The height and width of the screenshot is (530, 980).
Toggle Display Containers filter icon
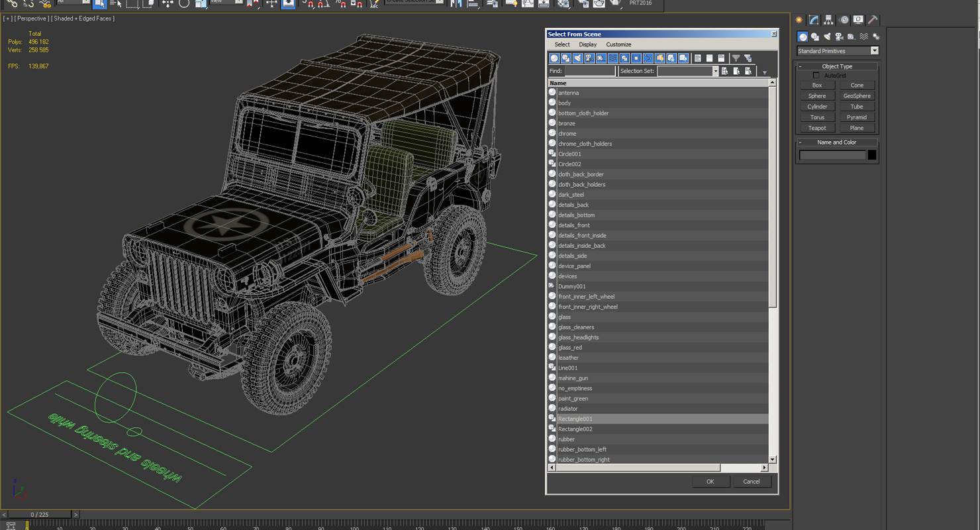tap(660, 58)
